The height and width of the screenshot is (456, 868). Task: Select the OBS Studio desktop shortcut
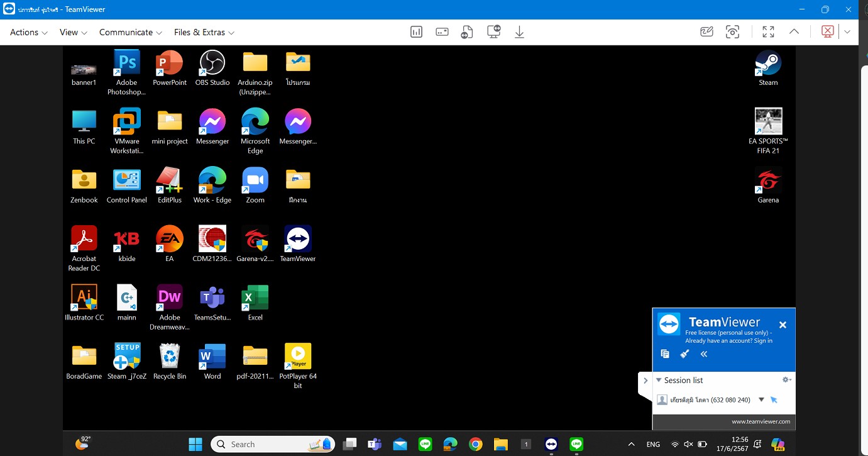[x=212, y=69]
